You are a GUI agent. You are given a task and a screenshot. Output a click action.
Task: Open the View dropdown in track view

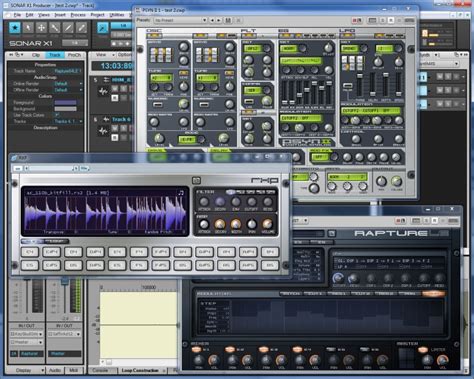point(105,54)
